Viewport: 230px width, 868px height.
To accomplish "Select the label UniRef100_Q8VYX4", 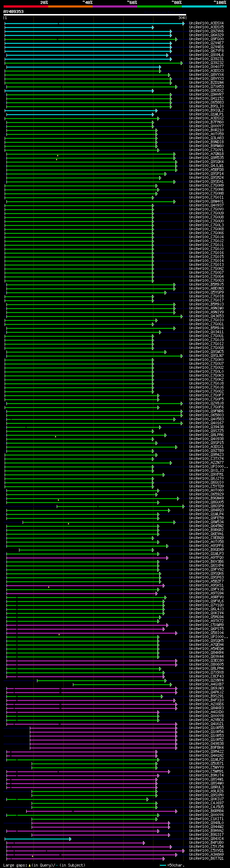I will 206,75.
